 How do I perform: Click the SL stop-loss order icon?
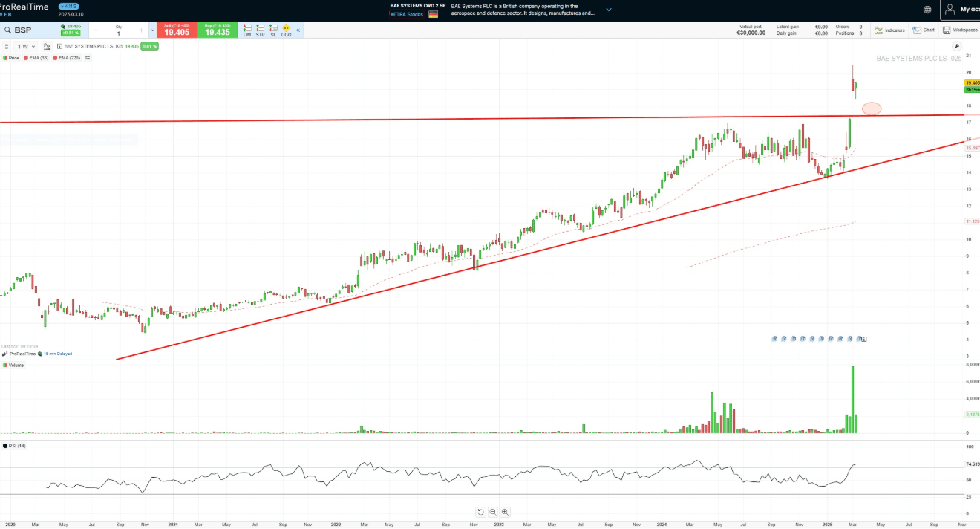pyautogui.click(x=272, y=30)
